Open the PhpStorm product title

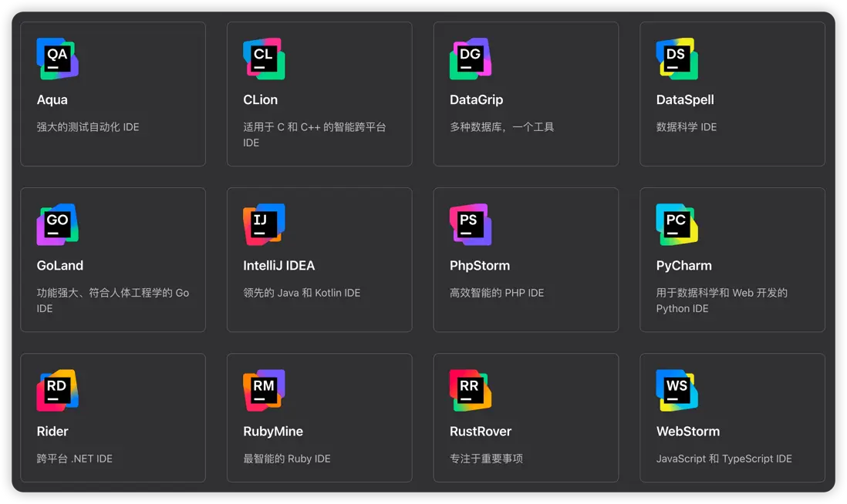click(480, 266)
